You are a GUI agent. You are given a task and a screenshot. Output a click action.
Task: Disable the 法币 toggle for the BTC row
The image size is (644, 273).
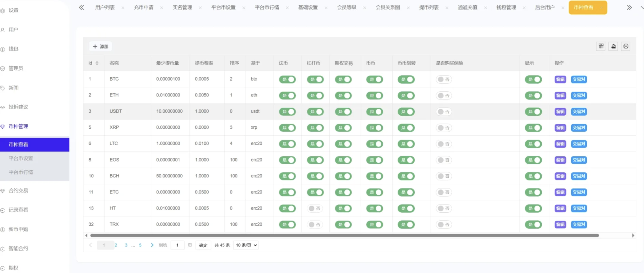(x=288, y=79)
